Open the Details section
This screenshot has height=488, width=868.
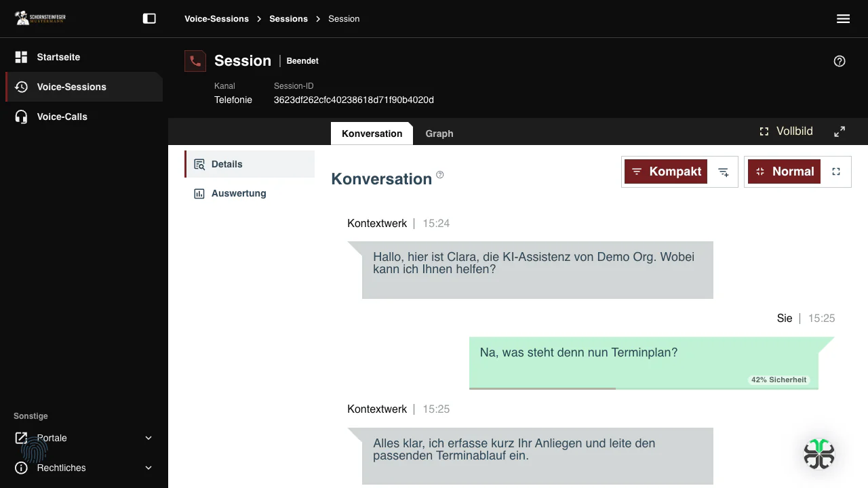[x=250, y=164]
